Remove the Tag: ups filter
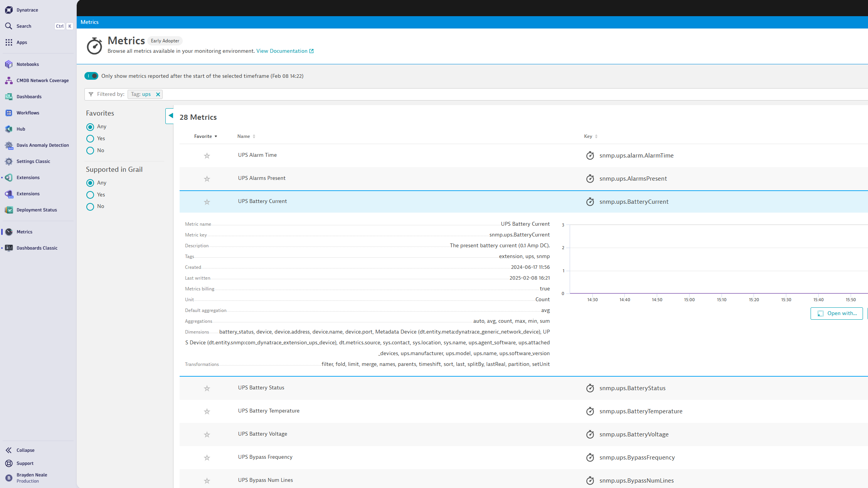The height and width of the screenshot is (488, 868). [158, 94]
